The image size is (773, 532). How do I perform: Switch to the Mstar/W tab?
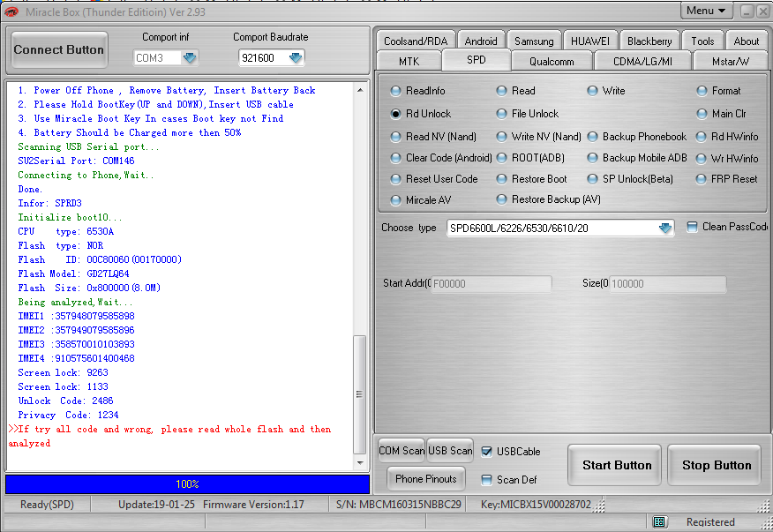(730, 61)
